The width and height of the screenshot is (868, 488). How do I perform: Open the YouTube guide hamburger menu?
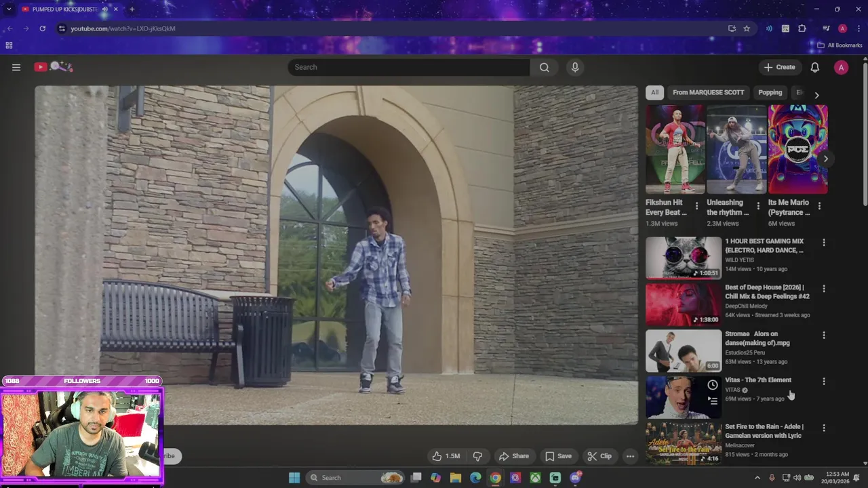pyautogui.click(x=16, y=67)
